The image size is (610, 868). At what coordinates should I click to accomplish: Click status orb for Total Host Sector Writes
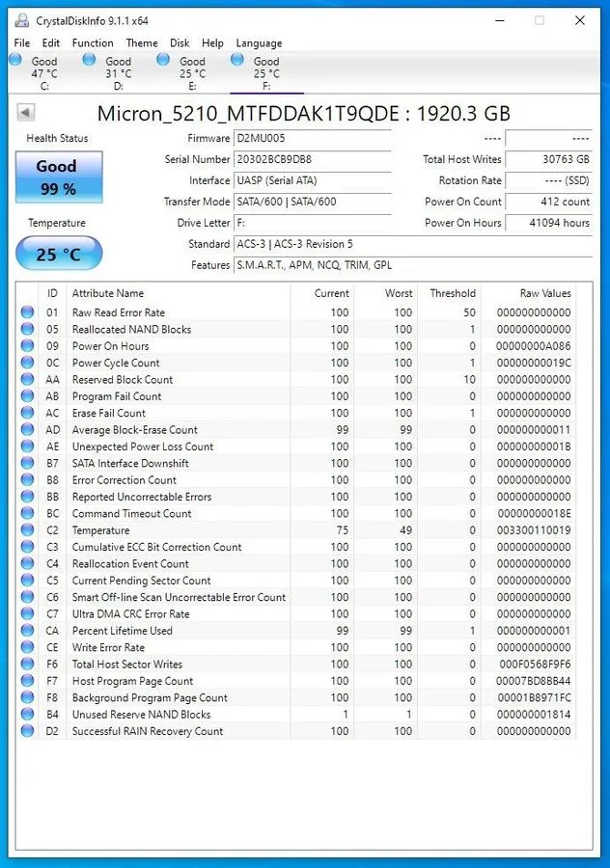(27, 664)
